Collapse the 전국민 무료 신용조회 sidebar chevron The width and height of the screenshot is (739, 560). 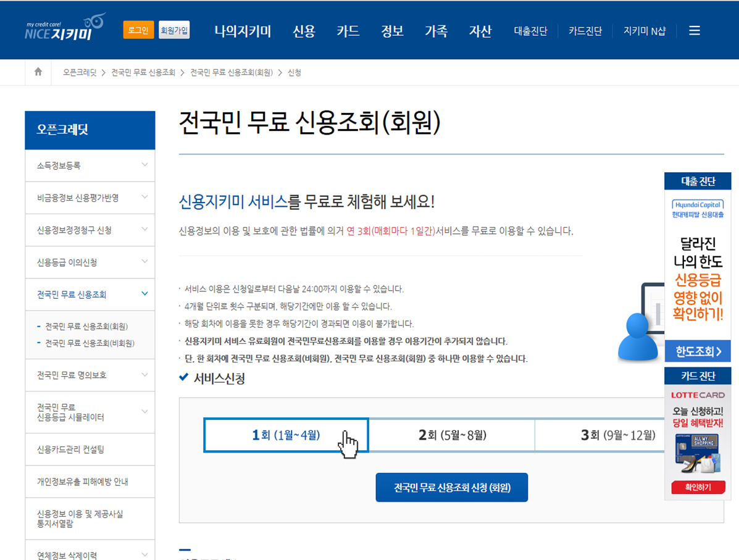coord(144,294)
